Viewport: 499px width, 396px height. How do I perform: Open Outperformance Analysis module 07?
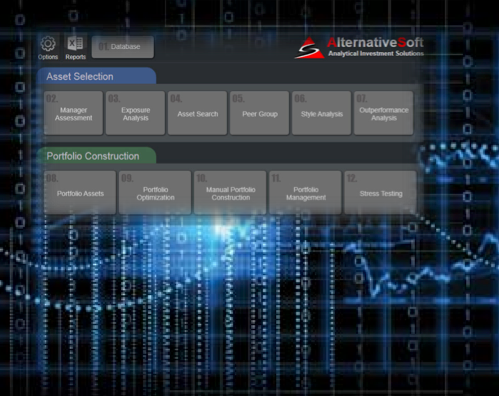pos(383,113)
